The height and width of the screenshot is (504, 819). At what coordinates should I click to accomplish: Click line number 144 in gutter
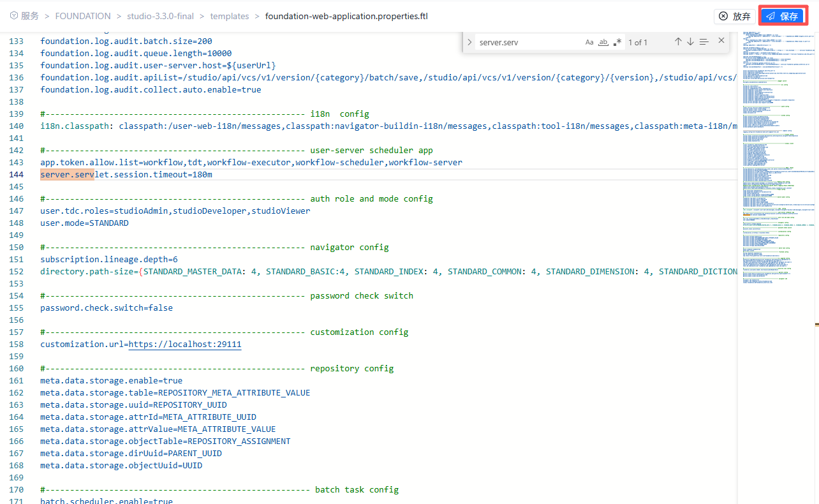tap(16, 175)
